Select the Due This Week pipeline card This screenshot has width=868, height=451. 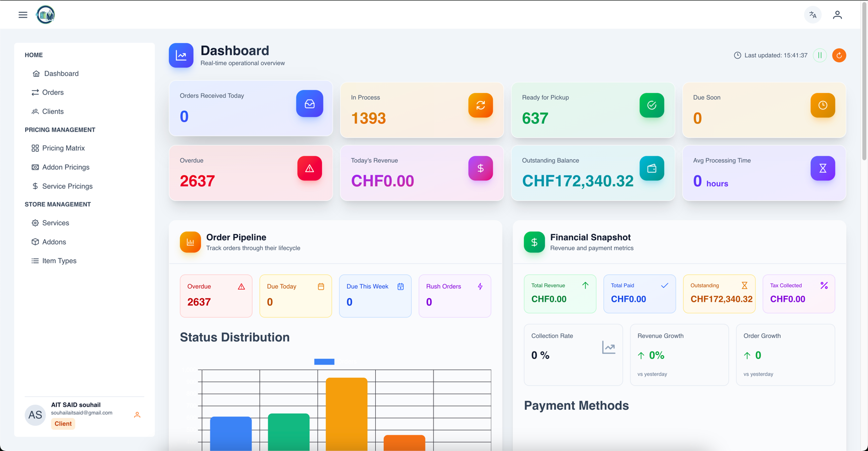point(375,296)
